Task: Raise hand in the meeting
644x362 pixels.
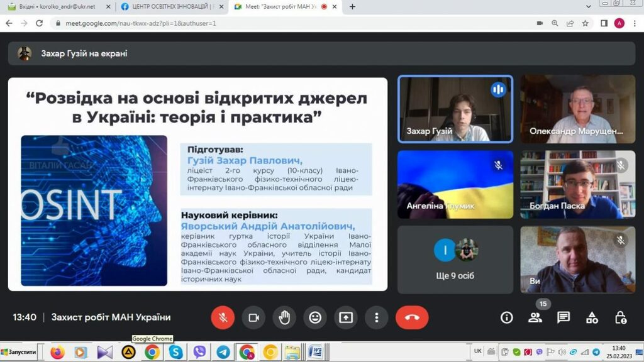Action: [284, 317]
